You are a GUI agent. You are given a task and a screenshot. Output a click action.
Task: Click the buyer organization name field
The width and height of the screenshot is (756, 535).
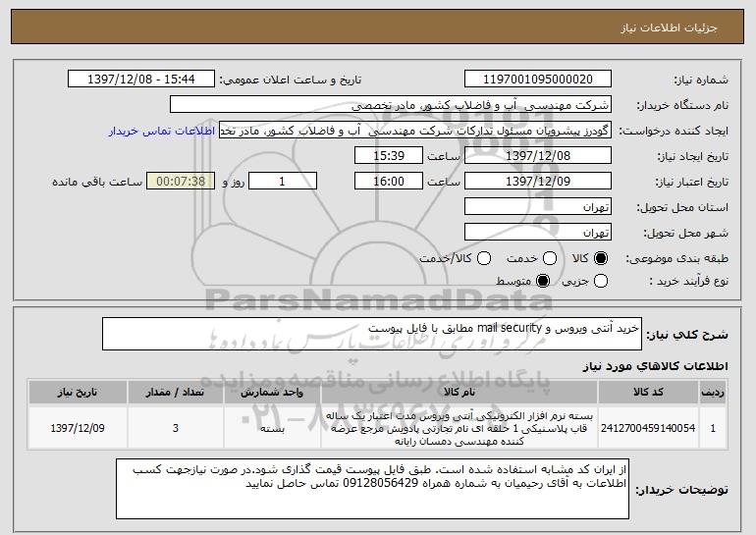(x=391, y=105)
